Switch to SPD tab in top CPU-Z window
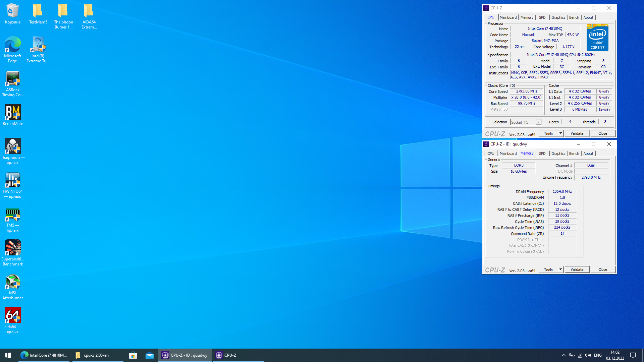The image size is (644, 362). pos(542,17)
